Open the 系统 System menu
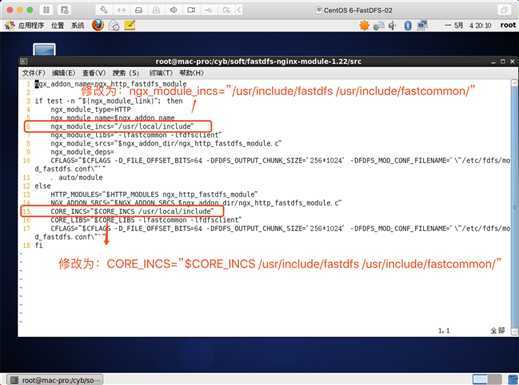This screenshot has width=519, height=385. pyautogui.click(x=78, y=25)
